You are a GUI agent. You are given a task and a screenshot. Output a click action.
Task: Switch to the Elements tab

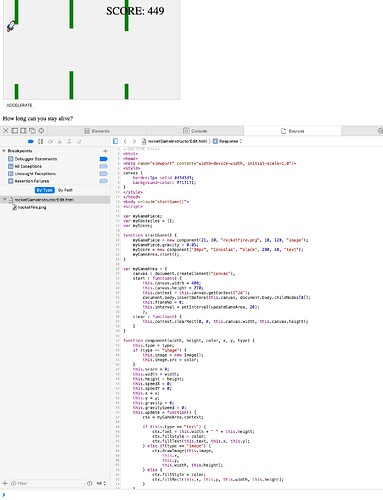tap(97, 131)
